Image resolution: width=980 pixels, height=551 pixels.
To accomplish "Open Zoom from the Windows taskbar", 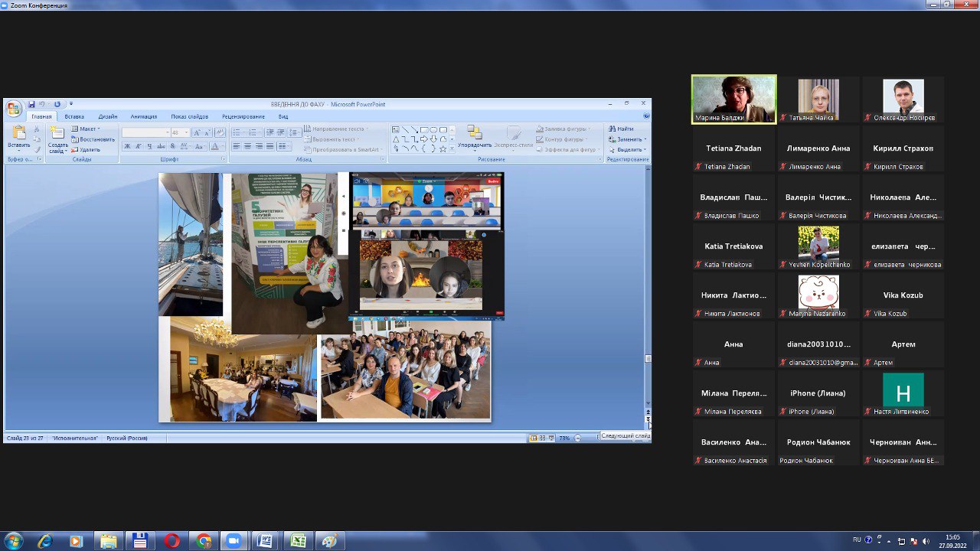I will click(234, 541).
